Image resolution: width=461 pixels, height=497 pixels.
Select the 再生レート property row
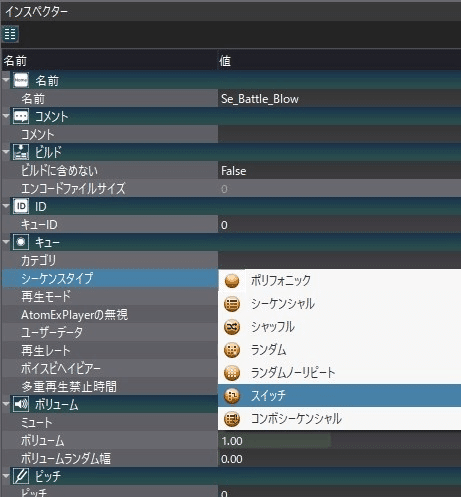pyautogui.click(x=110, y=350)
